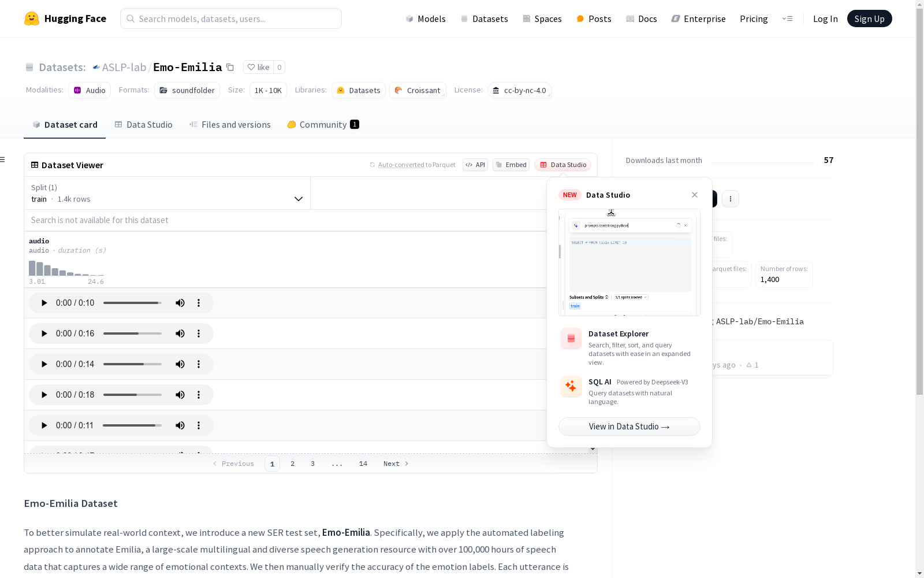The width and height of the screenshot is (924, 578).
Task: Click the Datasets library tag
Action: tap(359, 90)
